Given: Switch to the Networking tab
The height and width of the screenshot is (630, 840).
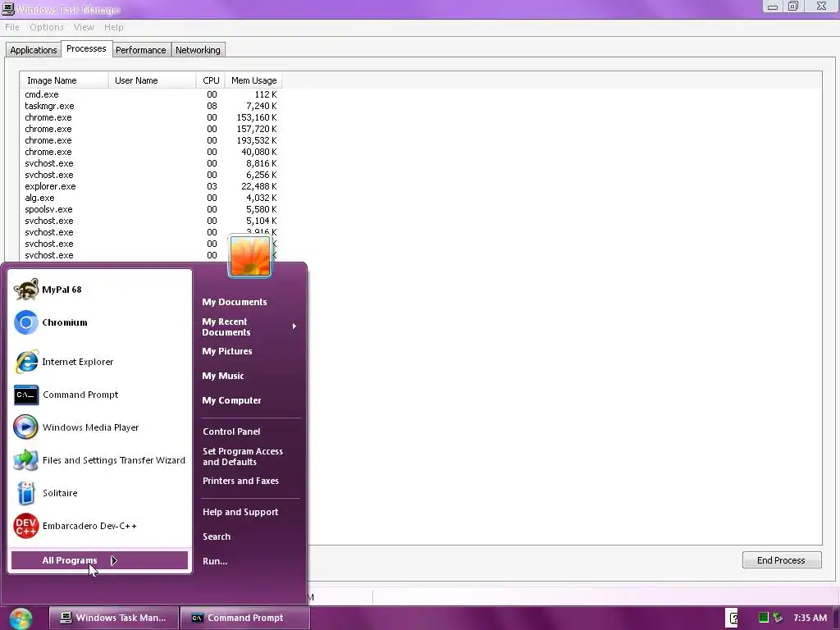Looking at the screenshot, I should click(x=198, y=50).
